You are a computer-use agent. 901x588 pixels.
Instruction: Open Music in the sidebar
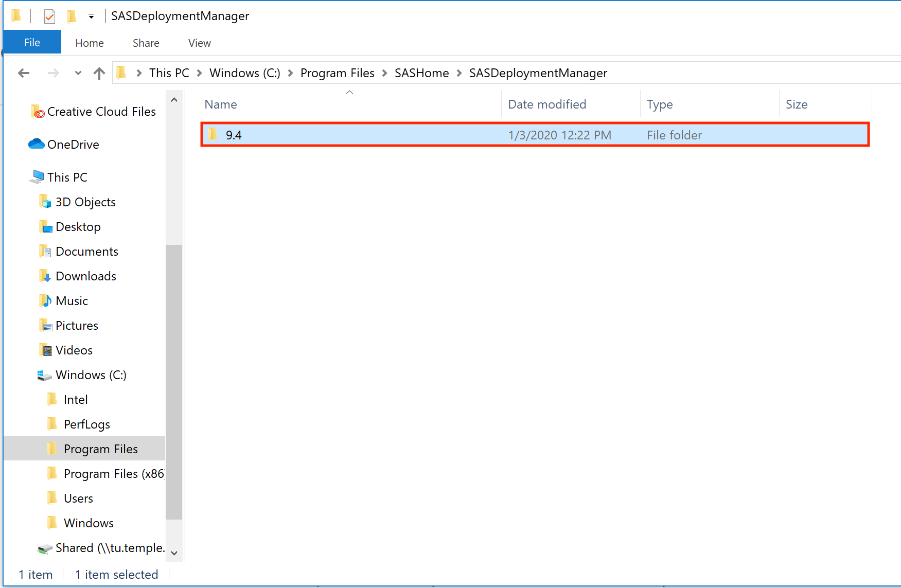click(72, 301)
